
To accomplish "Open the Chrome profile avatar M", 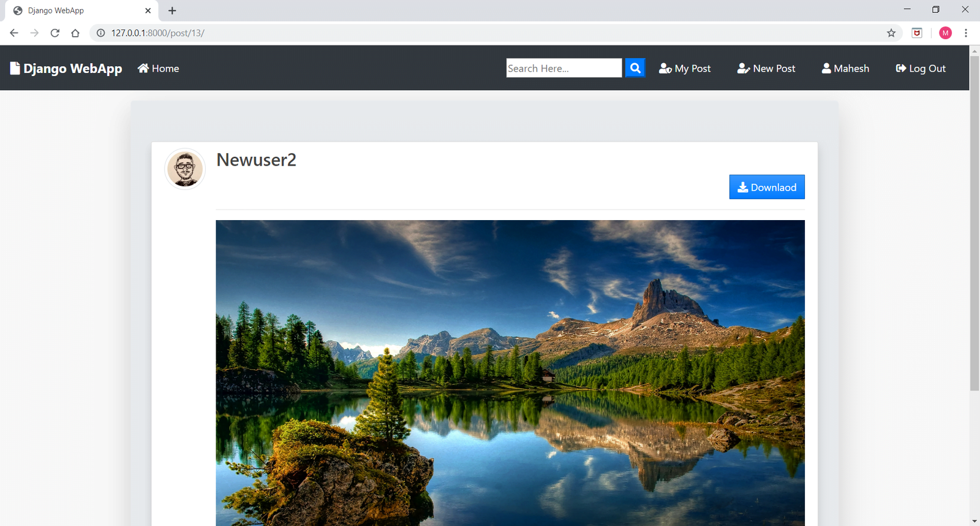I will click(945, 33).
